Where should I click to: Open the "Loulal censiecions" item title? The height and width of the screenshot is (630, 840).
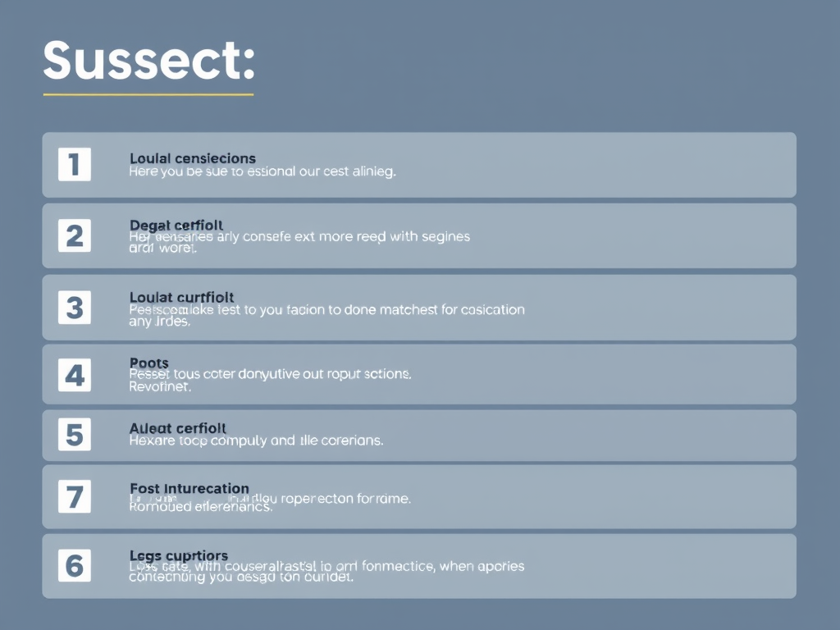coord(193,157)
